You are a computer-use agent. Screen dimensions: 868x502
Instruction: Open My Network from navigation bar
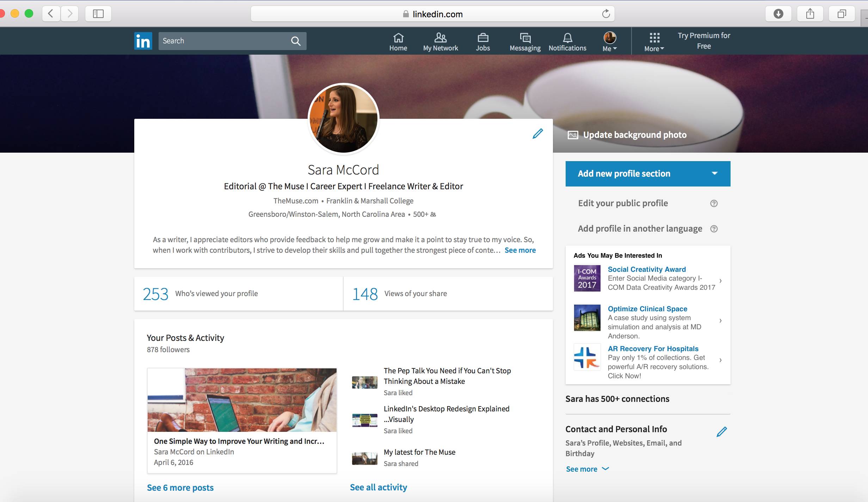point(440,42)
